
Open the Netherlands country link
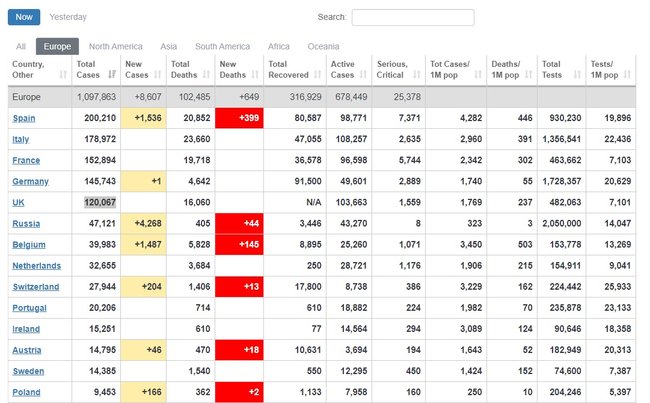point(36,266)
